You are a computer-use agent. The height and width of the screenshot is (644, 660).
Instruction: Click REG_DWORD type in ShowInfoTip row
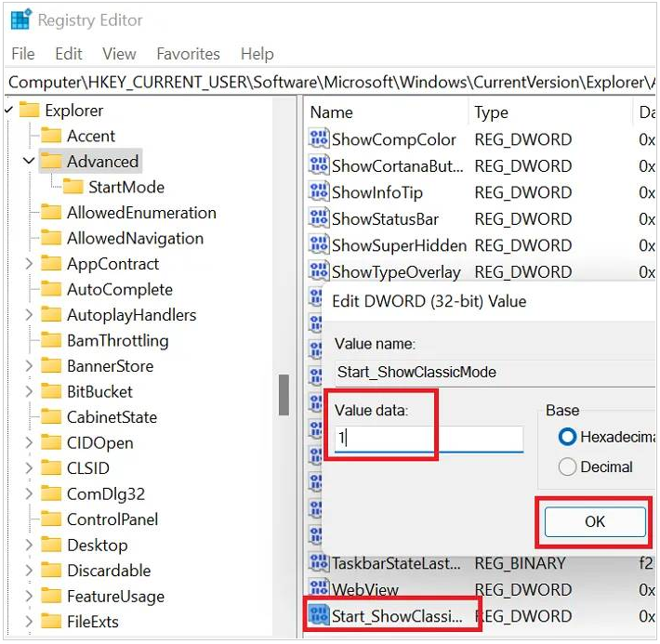point(522,192)
